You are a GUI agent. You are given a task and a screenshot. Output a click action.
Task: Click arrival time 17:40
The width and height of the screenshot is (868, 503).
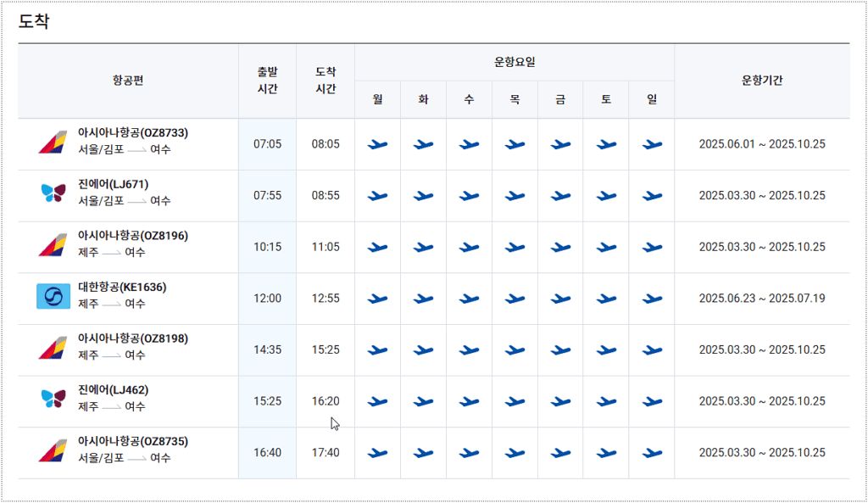click(325, 453)
